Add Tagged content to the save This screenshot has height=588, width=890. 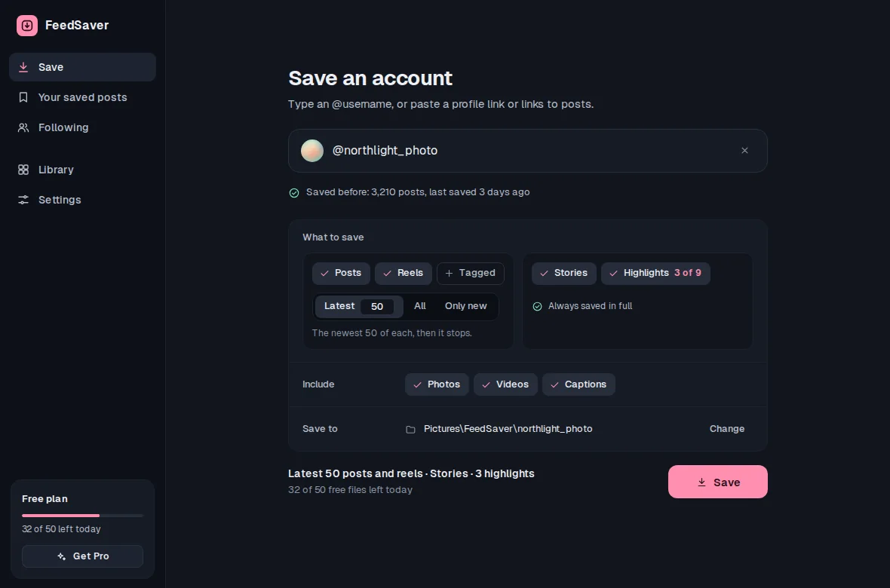[x=471, y=273]
